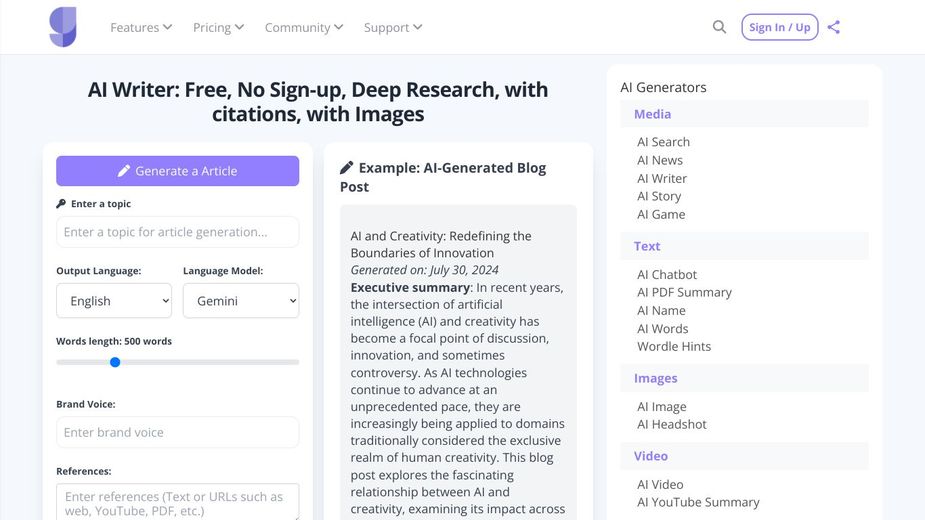Focus the Enter a topic field
Image resolution: width=925 pixels, height=520 pixels.
pyautogui.click(x=178, y=232)
